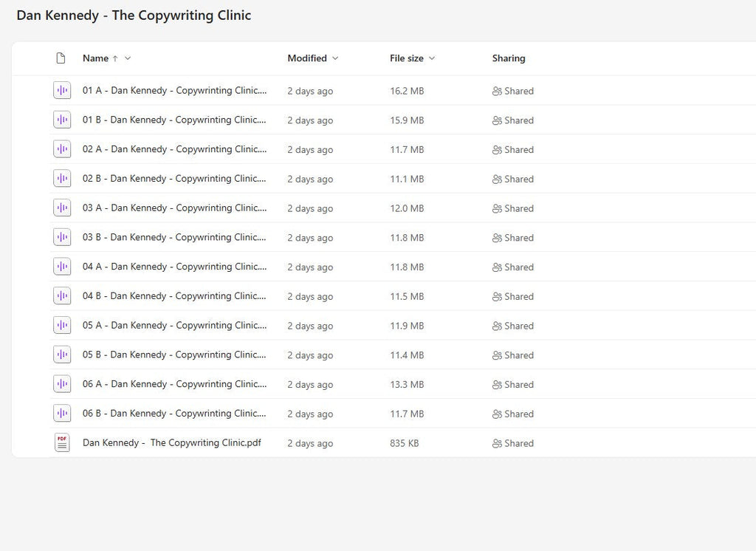
Task: Sort by the Modified column header
Action: [x=307, y=58]
